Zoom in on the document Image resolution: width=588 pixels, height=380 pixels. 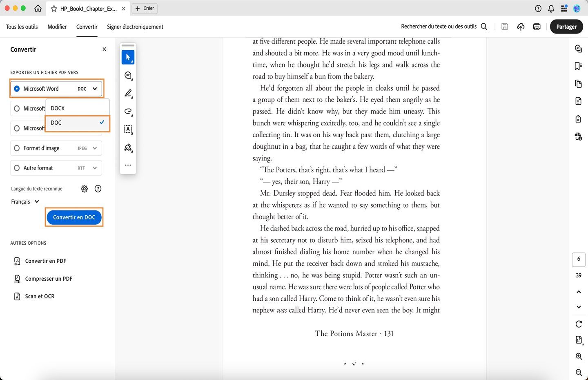tap(578, 356)
